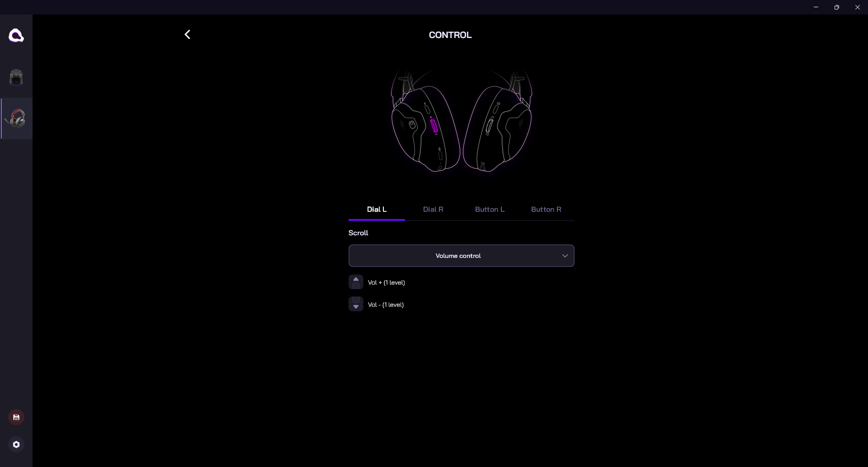This screenshot has width=868, height=467.
Task: Select the headset device in sidebar
Action: [17, 119]
